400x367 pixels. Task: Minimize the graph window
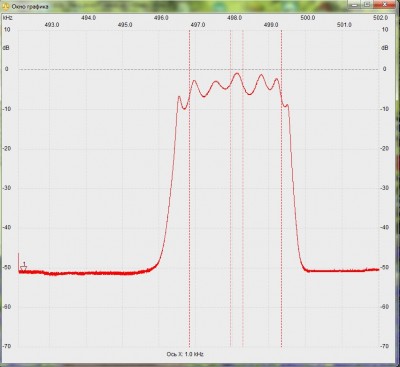click(354, 4)
